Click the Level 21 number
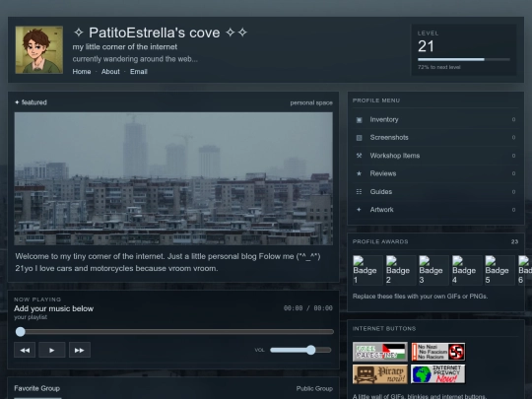 426,46
